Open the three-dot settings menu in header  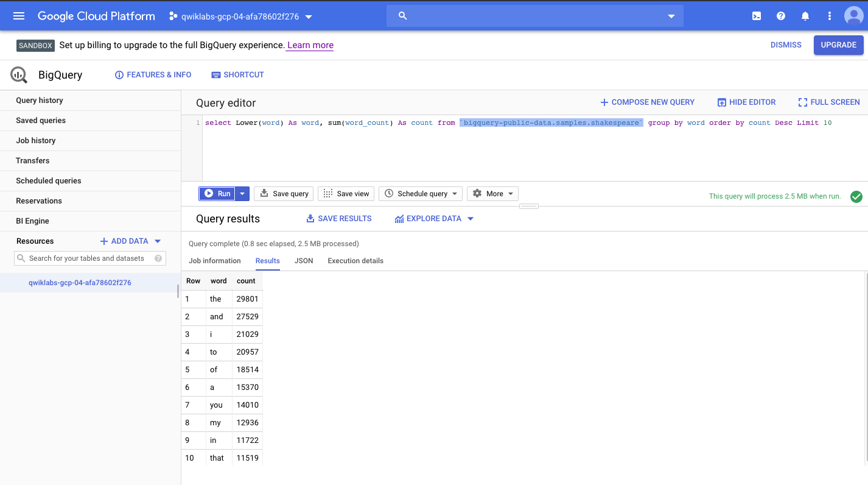[x=829, y=16]
